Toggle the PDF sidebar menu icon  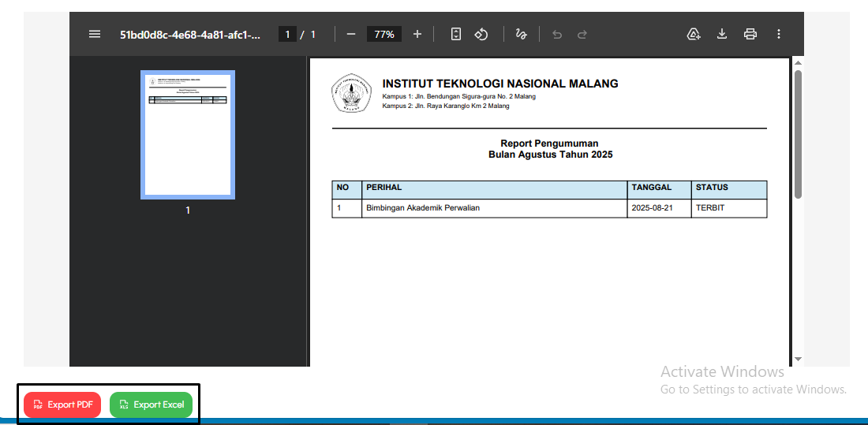tap(95, 35)
